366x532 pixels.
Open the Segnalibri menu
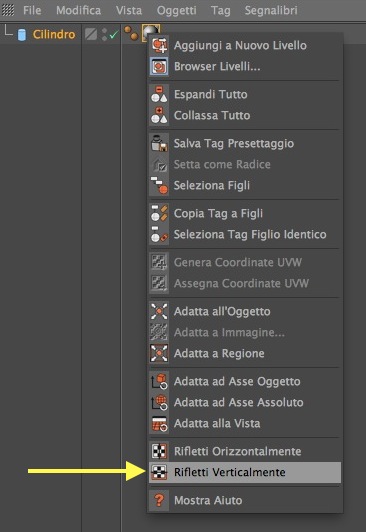271,11
